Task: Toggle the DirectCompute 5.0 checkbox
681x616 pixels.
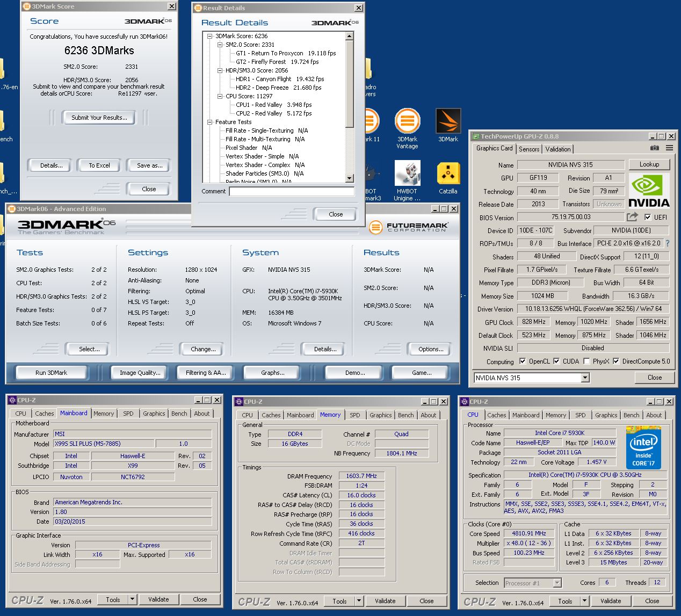Action: point(616,361)
